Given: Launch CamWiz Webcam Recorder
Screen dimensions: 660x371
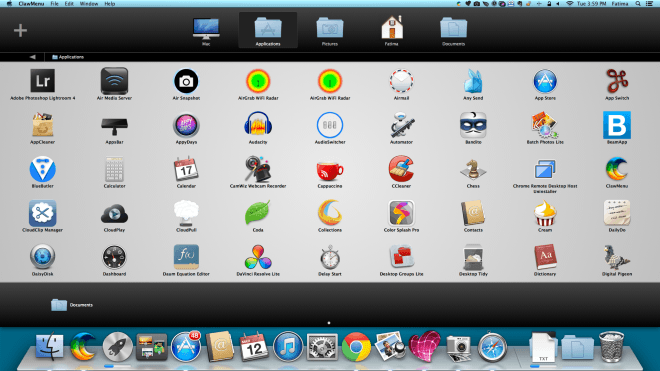Looking at the screenshot, I should point(258,169).
